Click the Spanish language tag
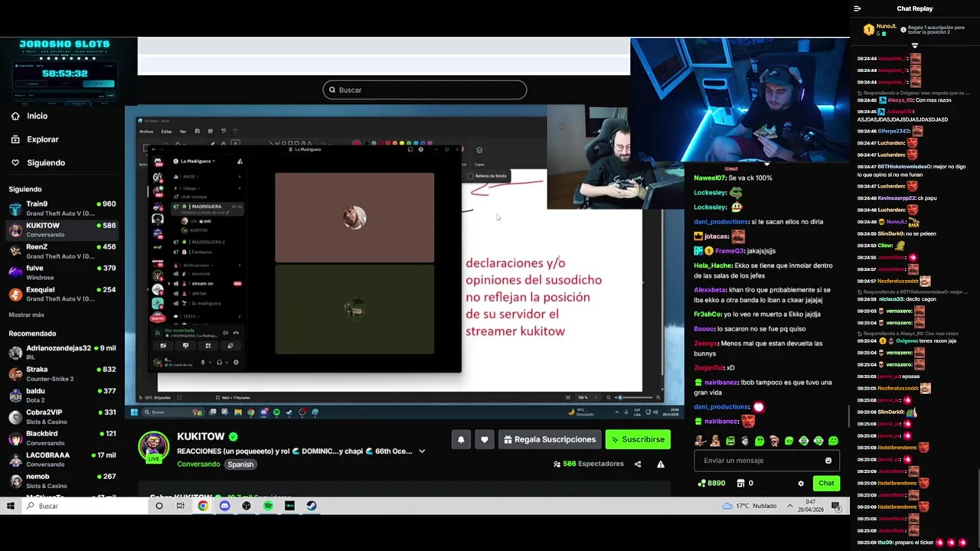This screenshot has height=551, width=980. (240, 465)
